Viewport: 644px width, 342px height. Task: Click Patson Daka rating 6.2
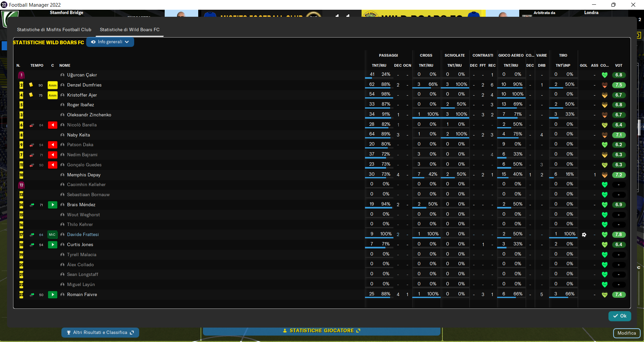619,145
